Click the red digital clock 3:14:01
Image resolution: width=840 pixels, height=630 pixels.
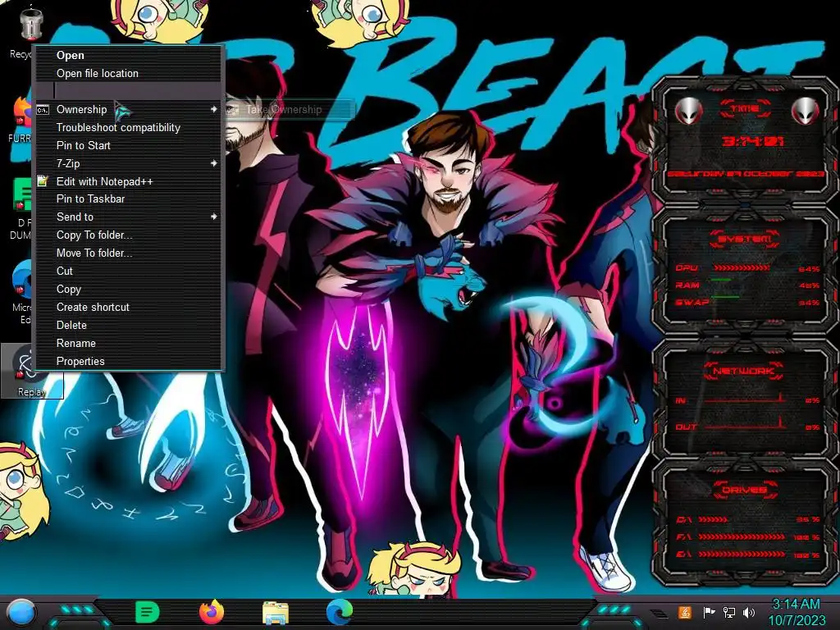(x=753, y=141)
